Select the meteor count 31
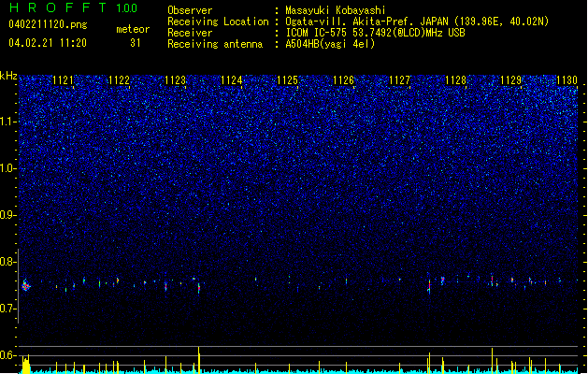Viewport: 588px width, 374px height. (136, 43)
